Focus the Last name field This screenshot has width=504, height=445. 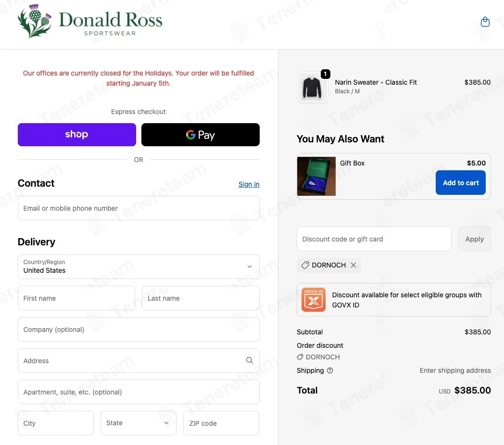pos(201,298)
